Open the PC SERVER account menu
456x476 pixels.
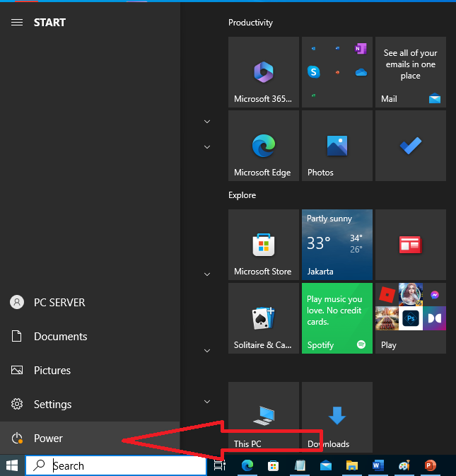tap(90, 302)
